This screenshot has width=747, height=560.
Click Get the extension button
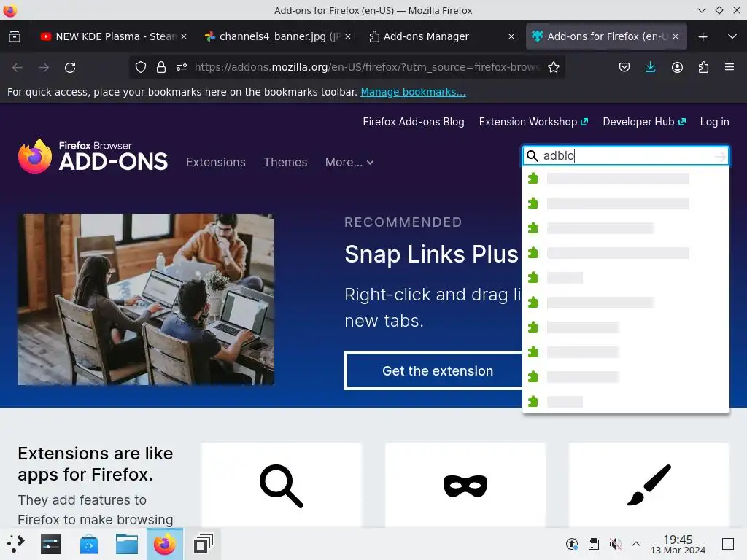pos(435,371)
